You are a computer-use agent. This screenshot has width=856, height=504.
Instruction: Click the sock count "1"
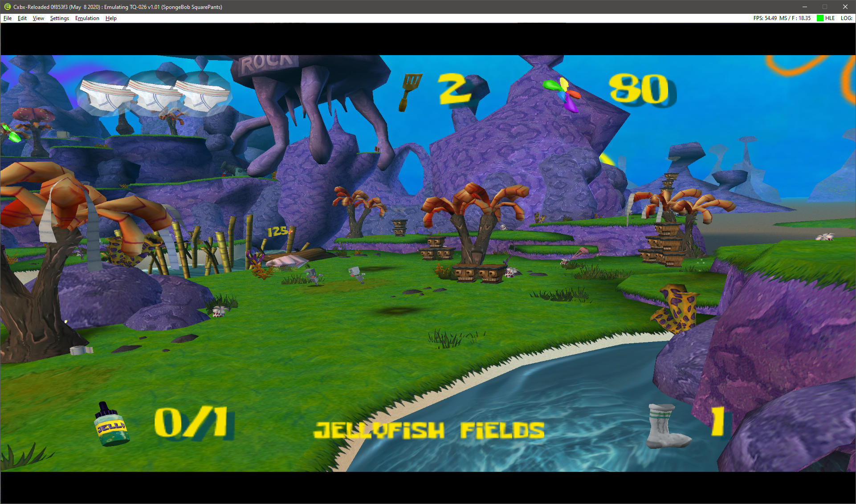coord(717,421)
